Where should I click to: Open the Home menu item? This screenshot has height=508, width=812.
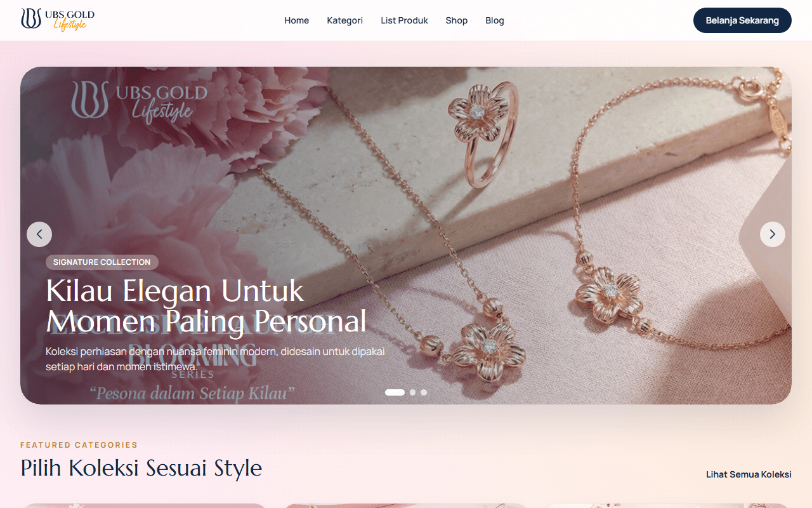tap(296, 20)
